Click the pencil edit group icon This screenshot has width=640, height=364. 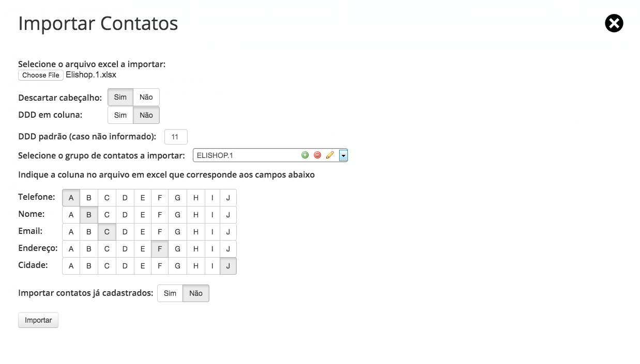[330, 155]
